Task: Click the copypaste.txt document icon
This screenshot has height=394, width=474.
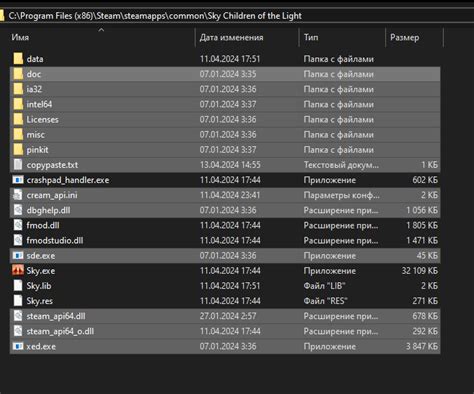Action: click(18, 165)
